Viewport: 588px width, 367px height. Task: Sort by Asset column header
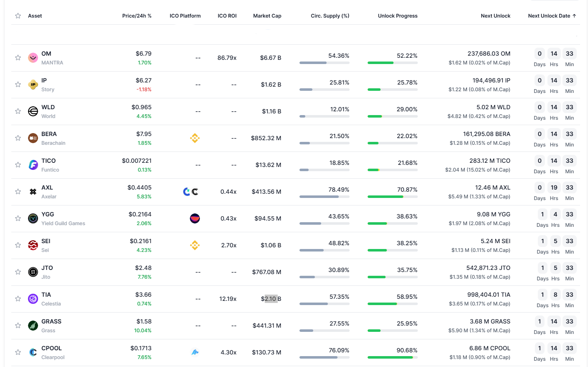point(35,16)
